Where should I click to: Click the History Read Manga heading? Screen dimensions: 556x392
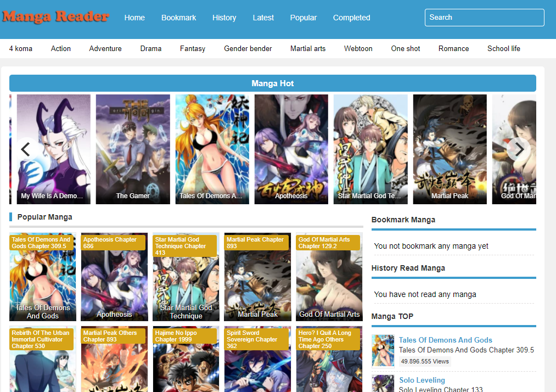(x=408, y=268)
